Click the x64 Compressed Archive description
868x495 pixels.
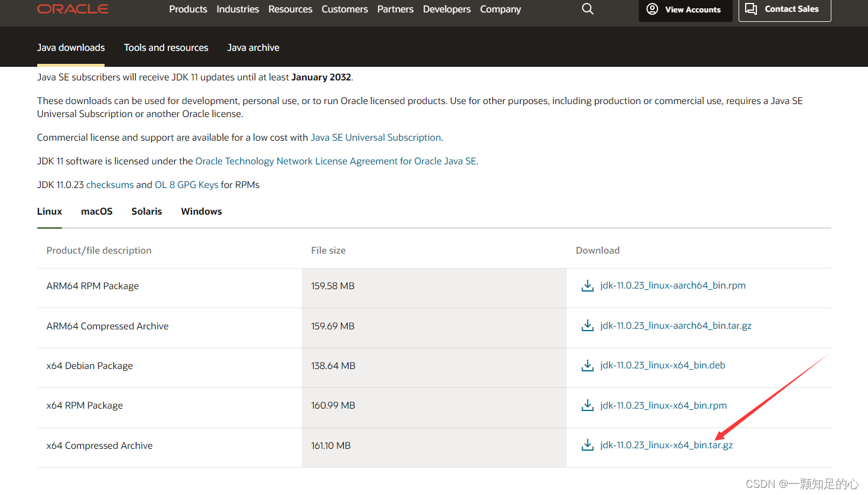(x=99, y=445)
